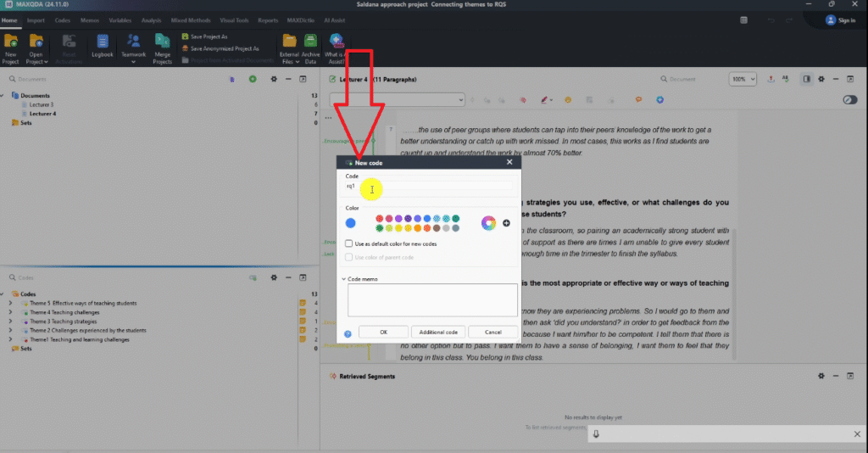The height and width of the screenshot is (453, 868).
Task: Open Retrieved Segments settings gear
Action: [x=821, y=376]
